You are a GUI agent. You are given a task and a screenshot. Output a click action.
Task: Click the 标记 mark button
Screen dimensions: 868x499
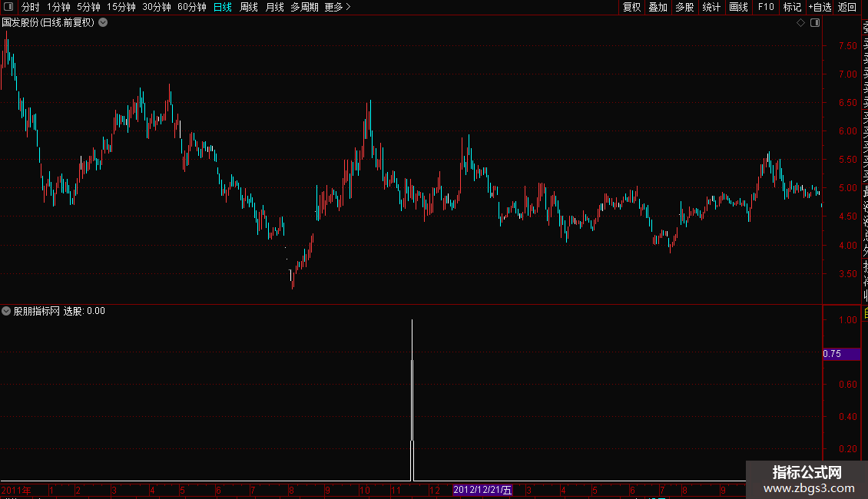(x=792, y=7)
